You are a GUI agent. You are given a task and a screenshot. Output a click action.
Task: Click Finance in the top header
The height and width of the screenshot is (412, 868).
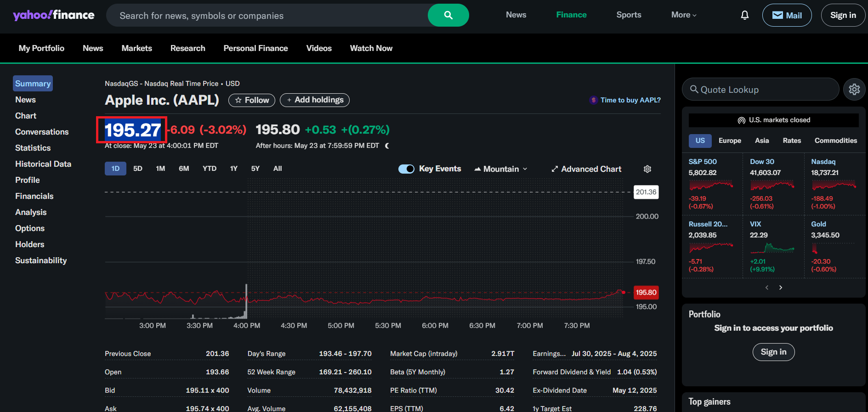[571, 15]
